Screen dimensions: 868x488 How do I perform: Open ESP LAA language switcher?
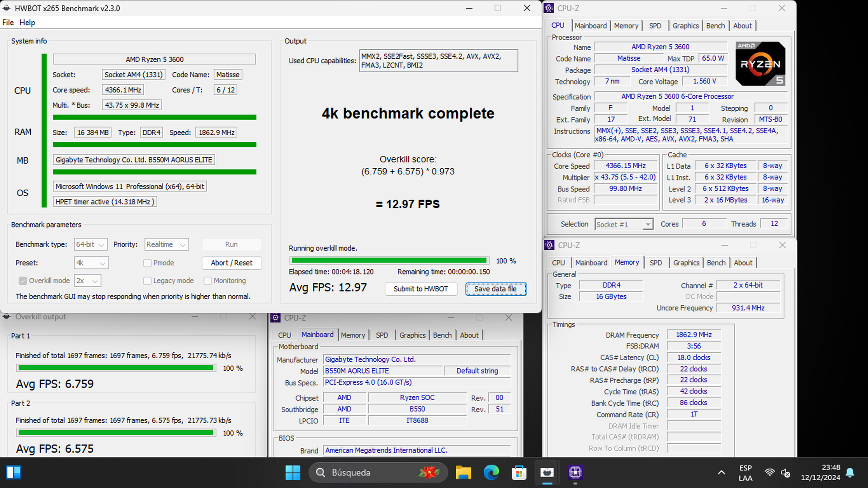point(745,473)
